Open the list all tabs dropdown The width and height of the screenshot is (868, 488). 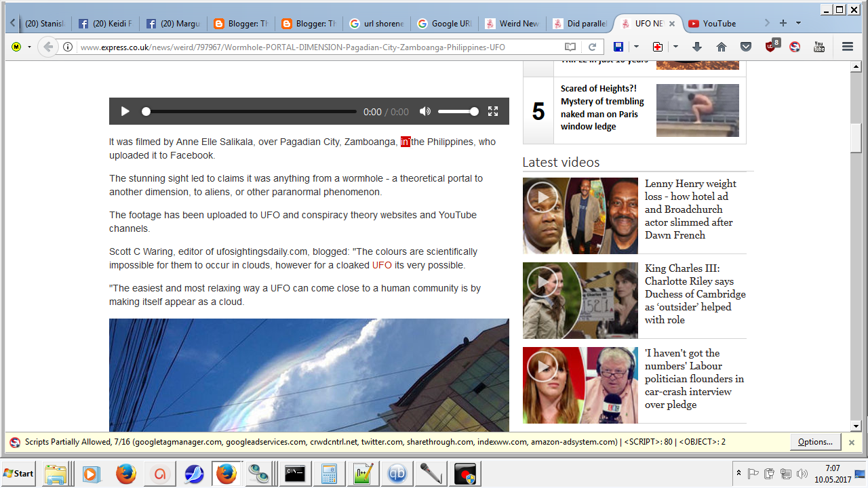[798, 23]
